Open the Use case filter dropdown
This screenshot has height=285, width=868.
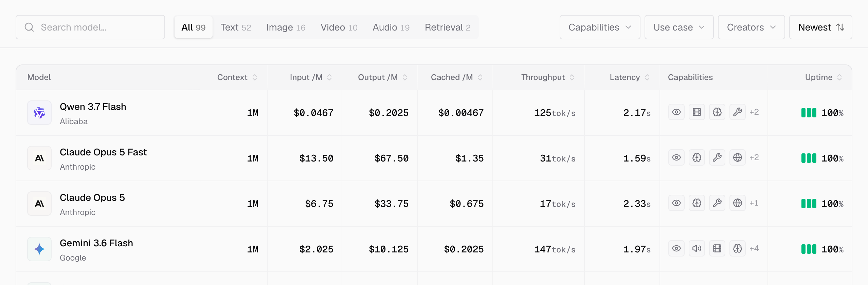[679, 27]
